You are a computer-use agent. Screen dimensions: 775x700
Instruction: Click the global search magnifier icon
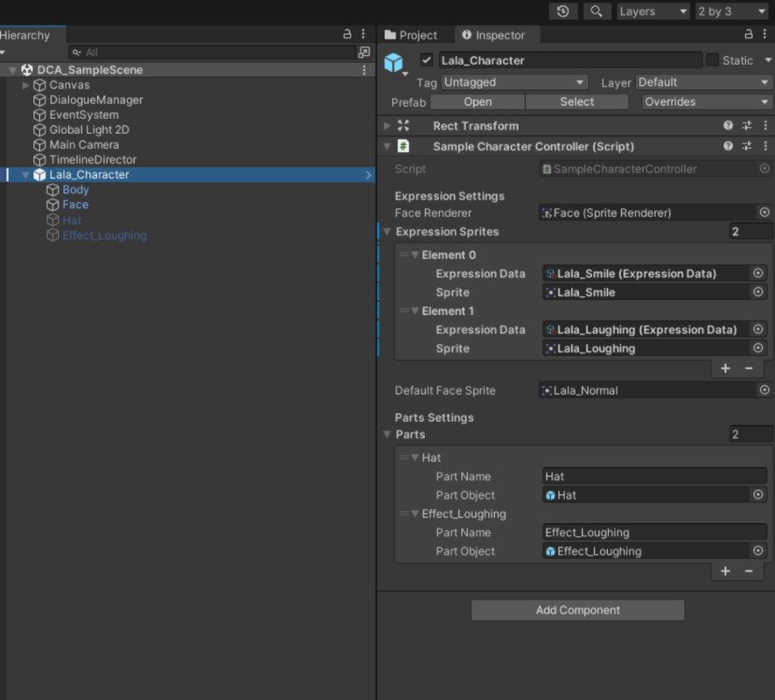pos(597,11)
